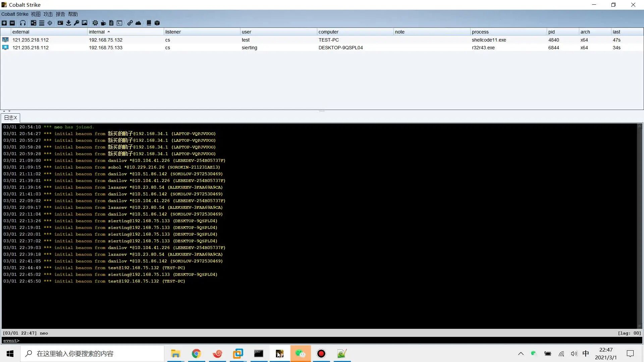Sort sessions by note column header
This screenshot has height=362, width=644.
pyautogui.click(x=432, y=32)
